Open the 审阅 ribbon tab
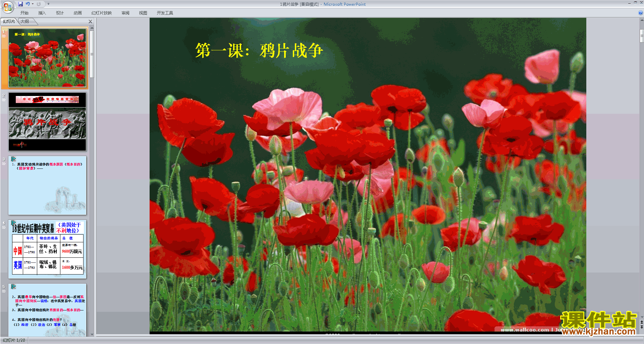This screenshot has width=644, height=344. pyautogui.click(x=125, y=13)
